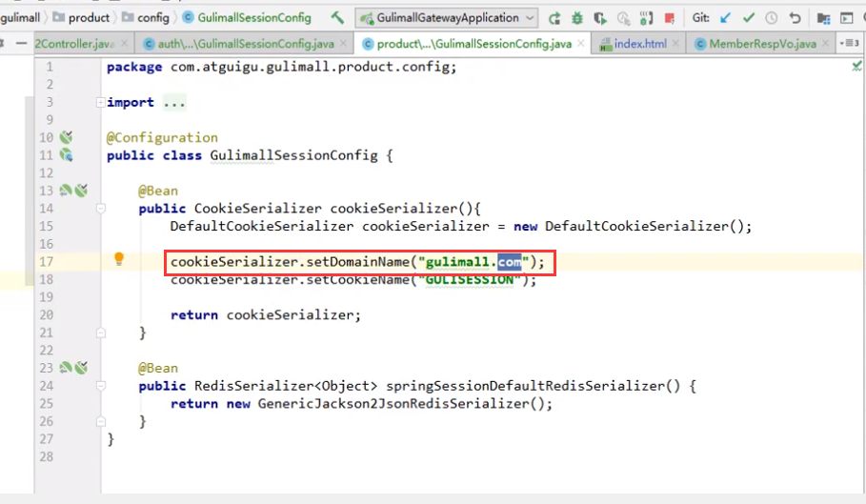
Task: Click the Git update project arrow
Action: (727, 17)
